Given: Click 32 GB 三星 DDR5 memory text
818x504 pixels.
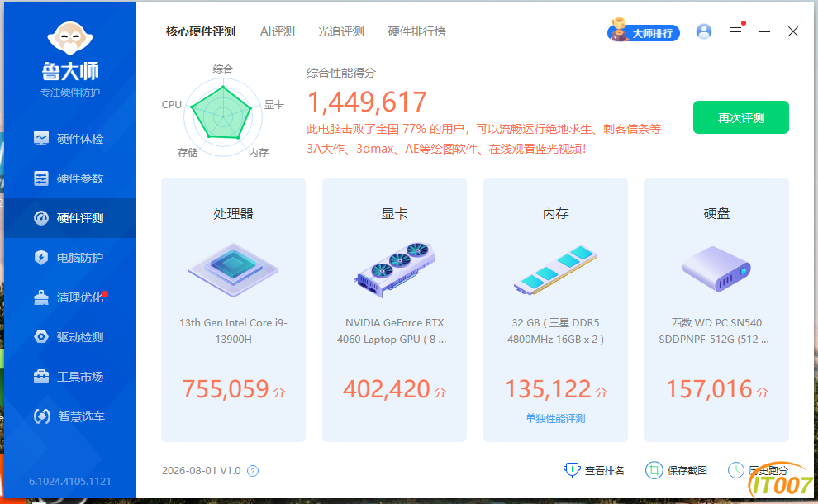Looking at the screenshot, I should (x=555, y=330).
